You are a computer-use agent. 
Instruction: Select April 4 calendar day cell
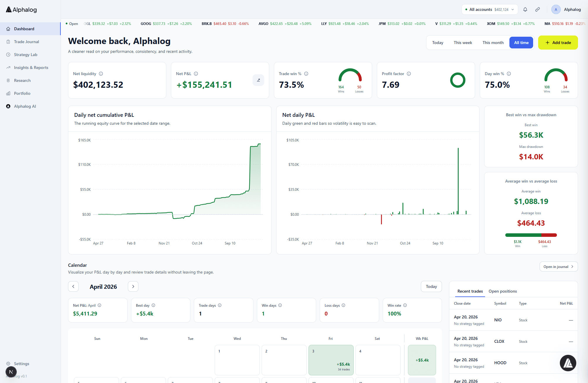[378, 360]
